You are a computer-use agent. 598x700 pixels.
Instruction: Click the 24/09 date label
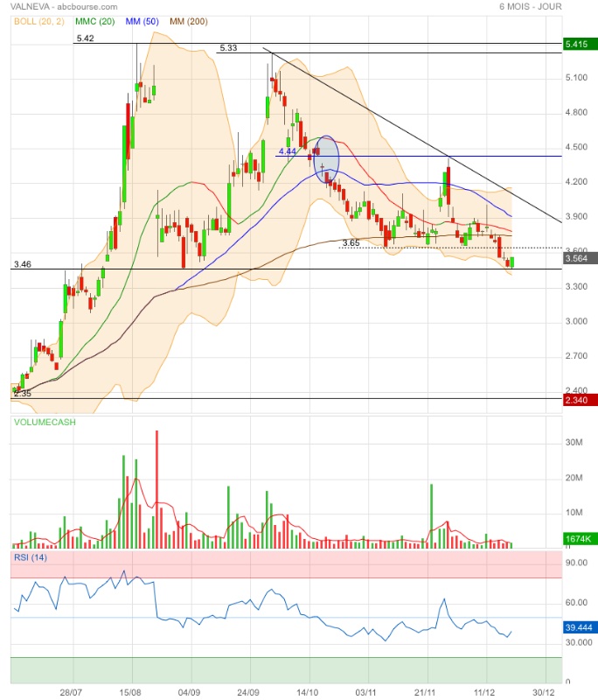coord(248,692)
